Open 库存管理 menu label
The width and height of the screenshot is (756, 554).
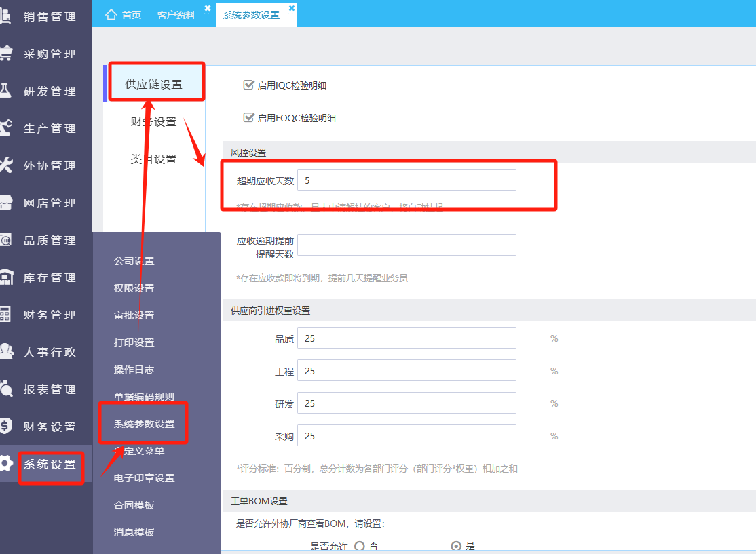(x=50, y=277)
